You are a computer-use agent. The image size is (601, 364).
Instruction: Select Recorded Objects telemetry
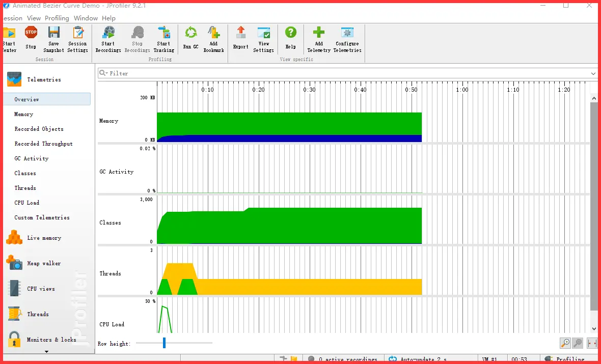(39, 129)
